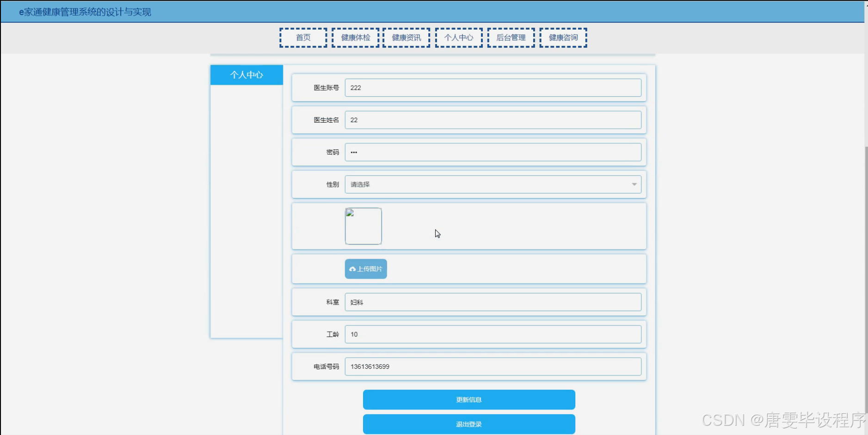The height and width of the screenshot is (435, 868).
Task: Navigate to 健康资讯
Action: (x=406, y=37)
